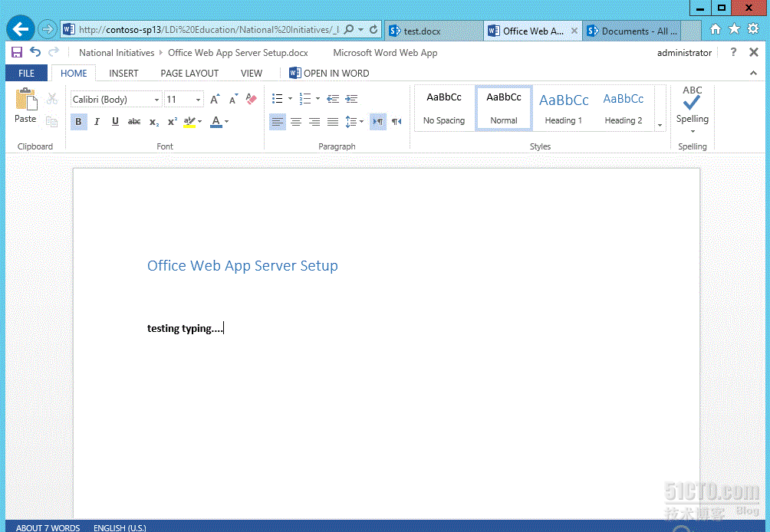Open the browser Tools gear icon
Image resolution: width=770 pixels, height=532 pixels.
pyautogui.click(x=753, y=29)
